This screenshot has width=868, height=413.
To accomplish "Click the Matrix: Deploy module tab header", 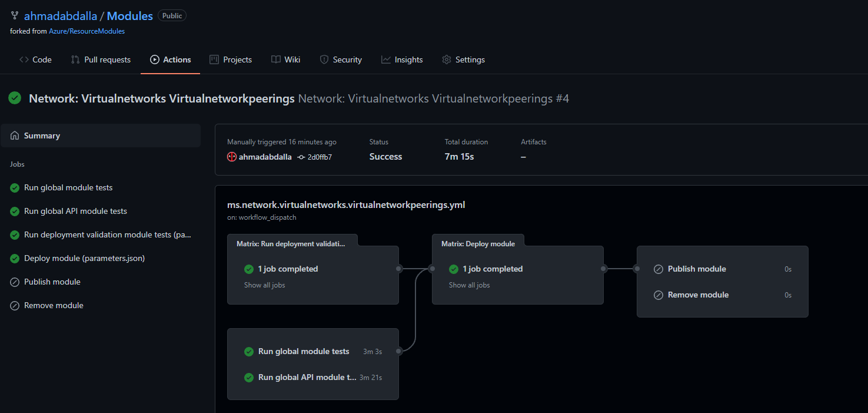I will (x=478, y=243).
